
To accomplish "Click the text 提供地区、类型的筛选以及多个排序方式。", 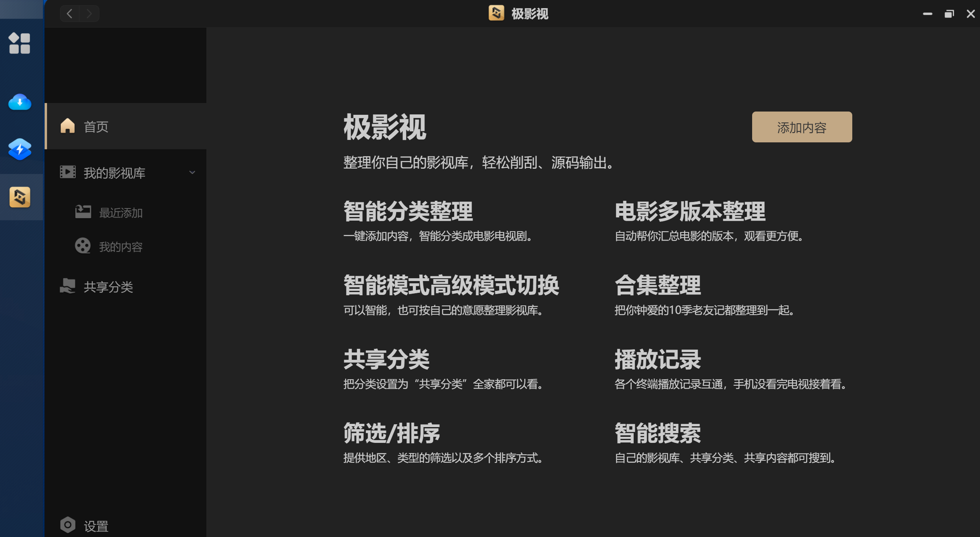I will tap(444, 458).
